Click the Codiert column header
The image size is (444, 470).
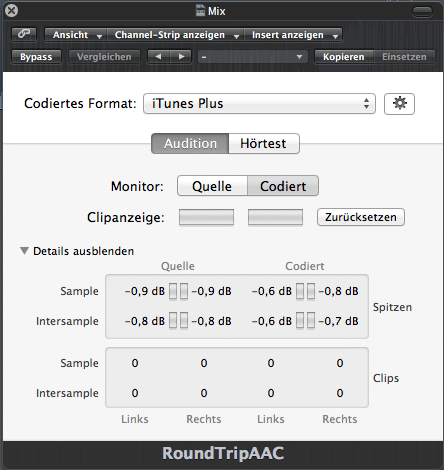(x=305, y=266)
